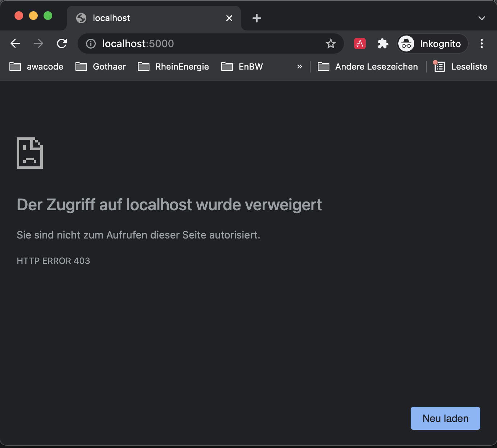Click the sad page error icon
497x448 pixels.
tap(29, 153)
